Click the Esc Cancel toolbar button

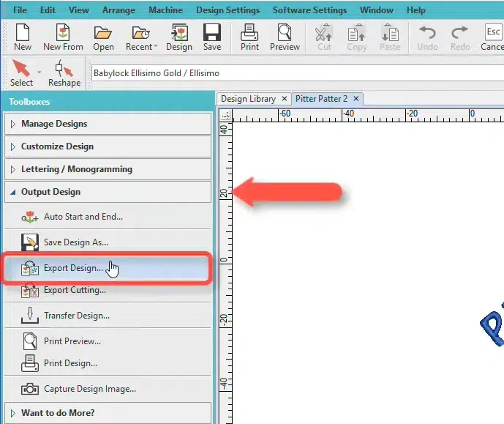(x=492, y=37)
